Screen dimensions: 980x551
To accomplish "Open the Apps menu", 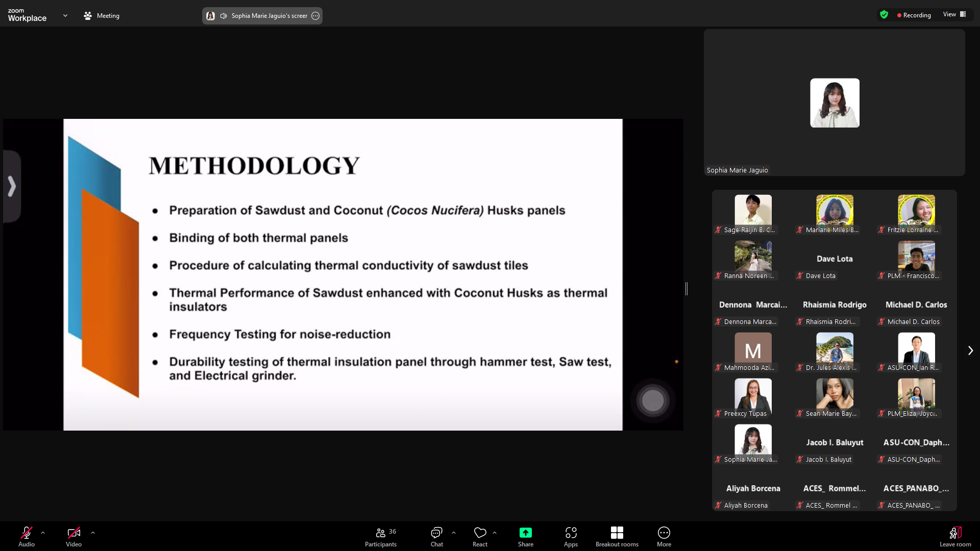I will [571, 537].
